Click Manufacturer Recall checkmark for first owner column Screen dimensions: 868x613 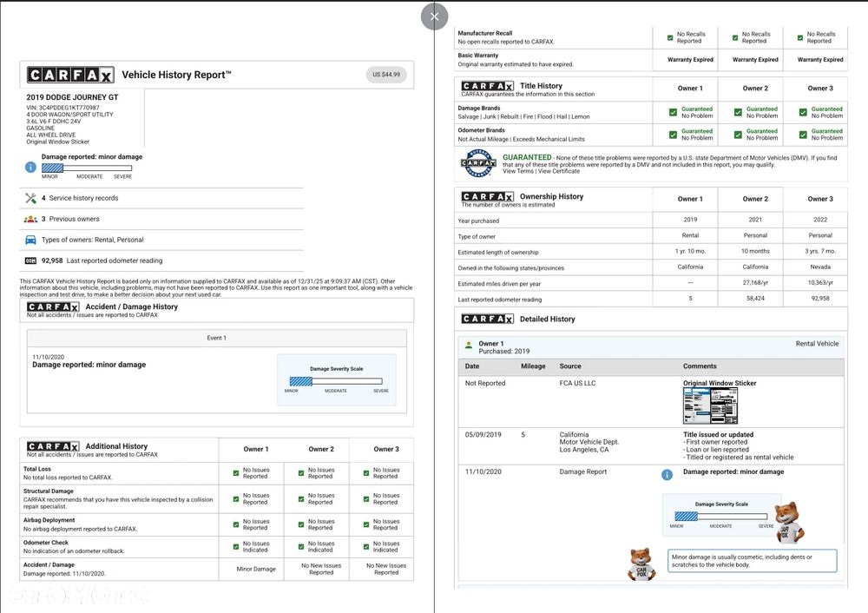[x=670, y=37]
